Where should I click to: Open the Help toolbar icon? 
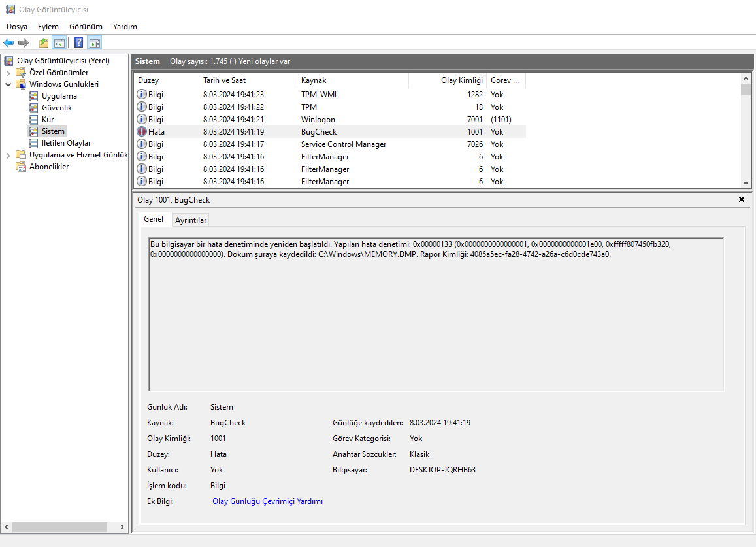click(x=78, y=43)
